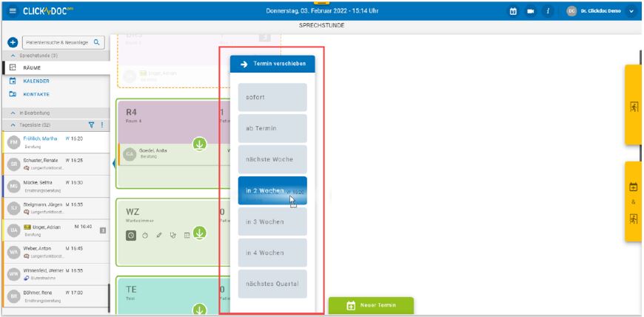The width and height of the screenshot is (644, 317).
Task: Start video call via header camera icon
Action: (530, 11)
